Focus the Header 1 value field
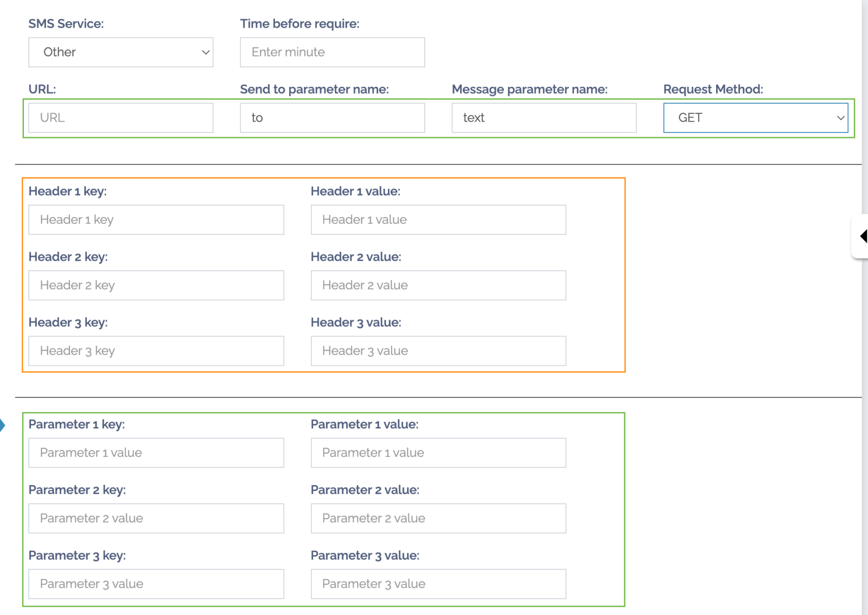 (x=438, y=220)
